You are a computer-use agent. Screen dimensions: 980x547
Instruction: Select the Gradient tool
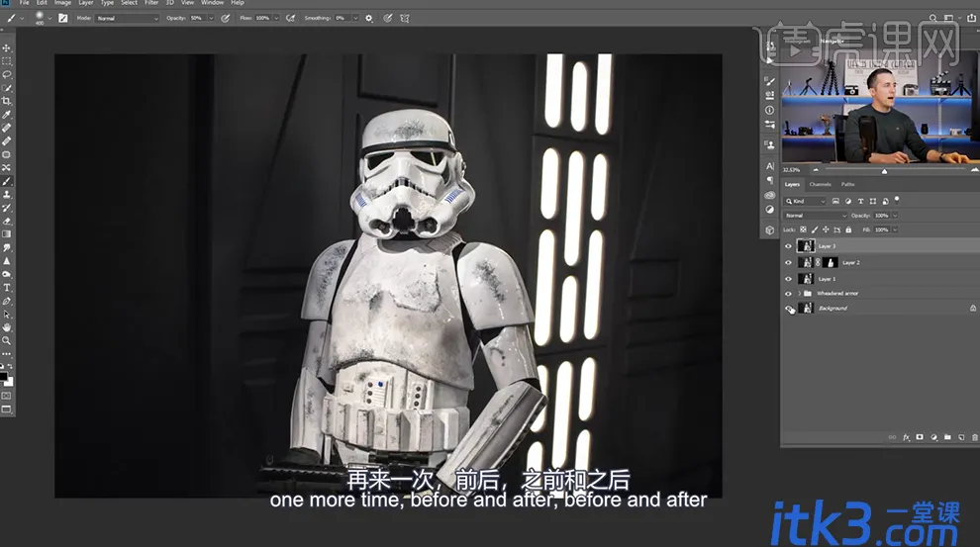(6, 234)
